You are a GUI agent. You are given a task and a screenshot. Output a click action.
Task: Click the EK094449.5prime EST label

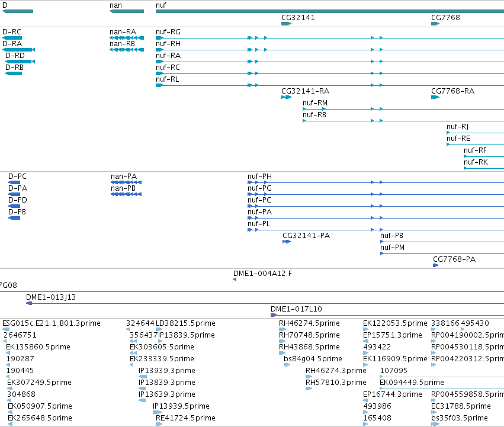click(412, 383)
